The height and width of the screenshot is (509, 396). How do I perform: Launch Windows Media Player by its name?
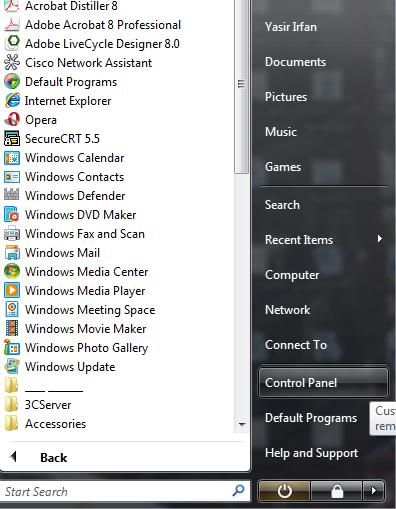85,291
